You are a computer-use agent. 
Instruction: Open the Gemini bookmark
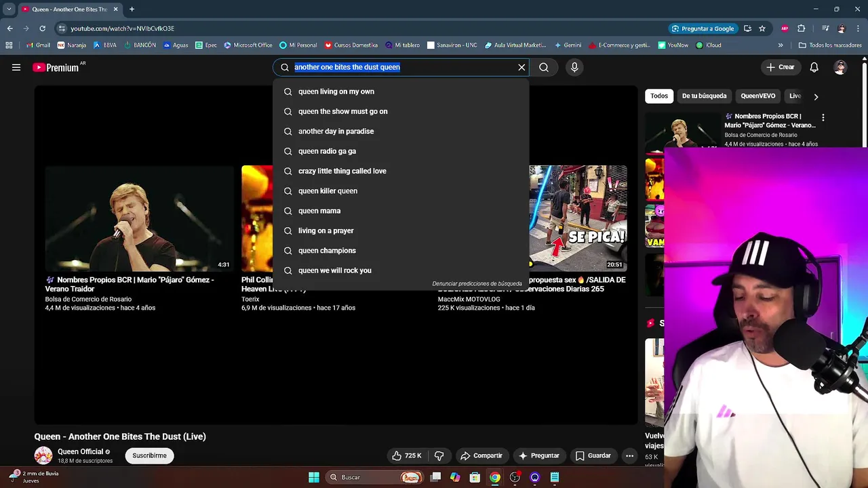pyautogui.click(x=568, y=45)
